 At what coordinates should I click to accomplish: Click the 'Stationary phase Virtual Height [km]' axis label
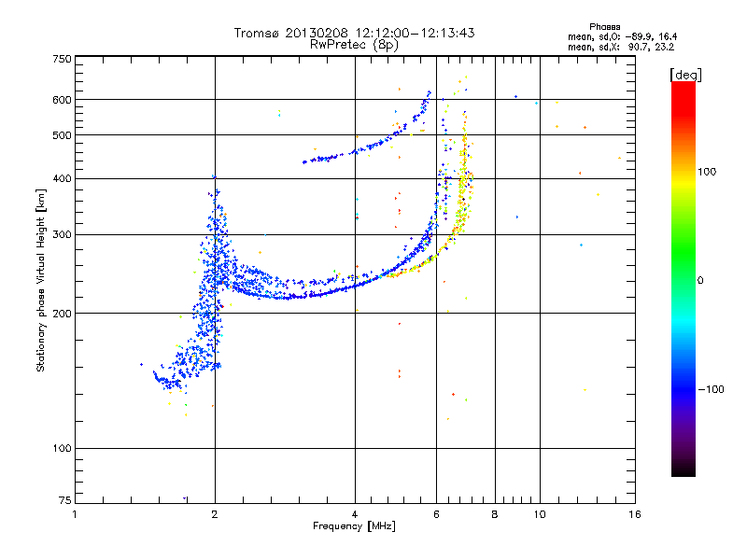pyautogui.click(x=41, y=280)
